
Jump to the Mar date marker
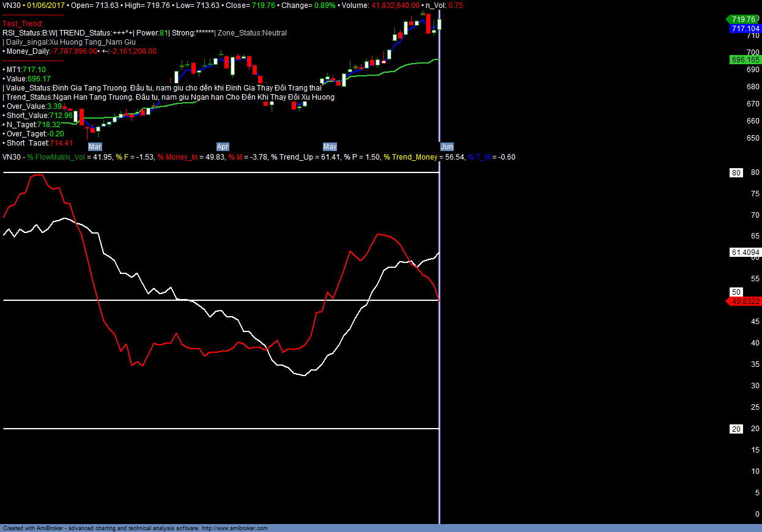(95, 147)
